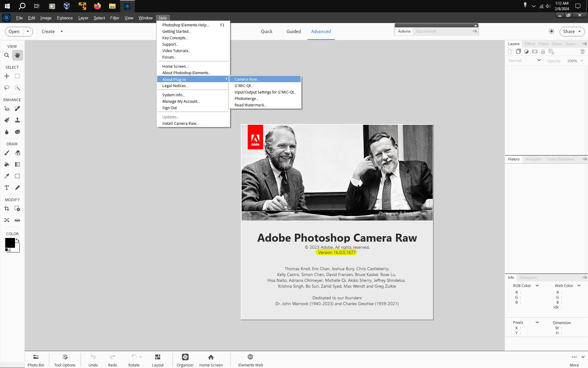Select the Brush tool under Draw

(7, 153)
